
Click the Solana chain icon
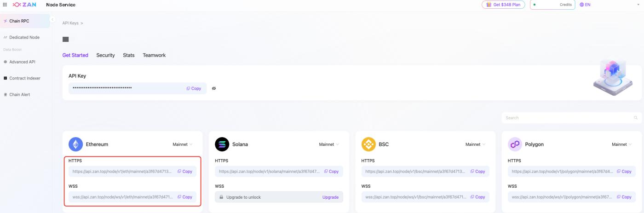[x=222, y=144]
